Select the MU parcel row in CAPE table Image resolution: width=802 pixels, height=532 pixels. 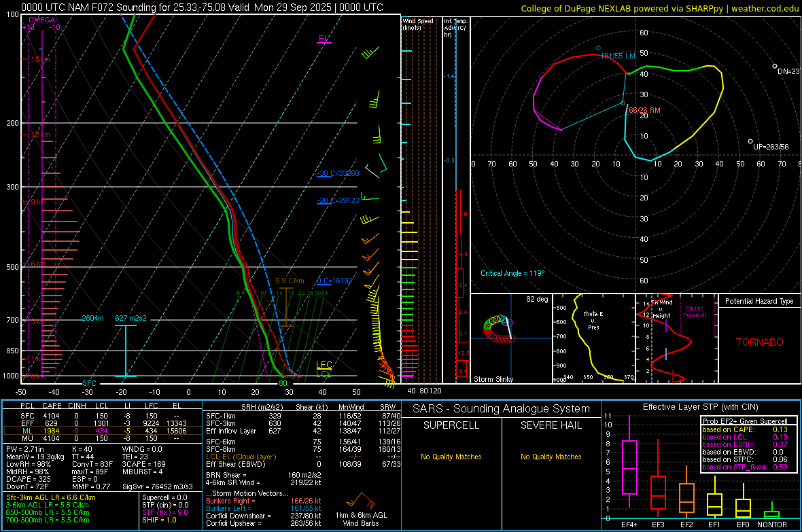coord(101,438)
